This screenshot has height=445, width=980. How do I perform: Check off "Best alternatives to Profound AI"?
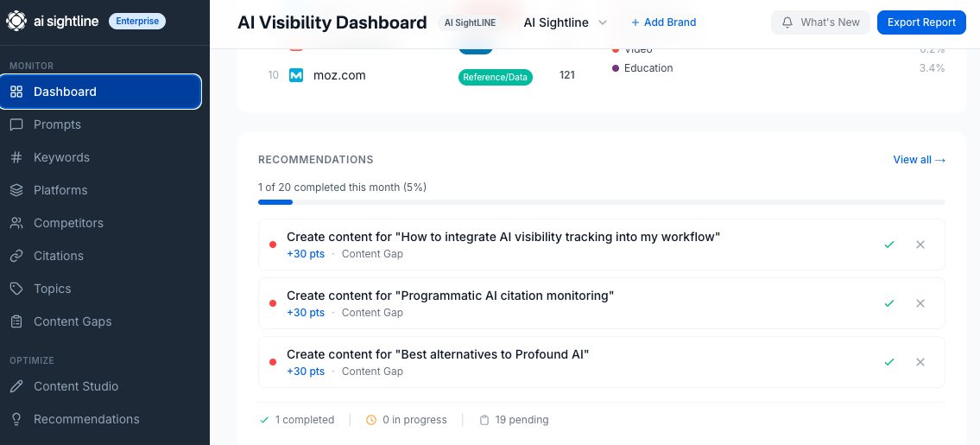(x=888, y=362)
